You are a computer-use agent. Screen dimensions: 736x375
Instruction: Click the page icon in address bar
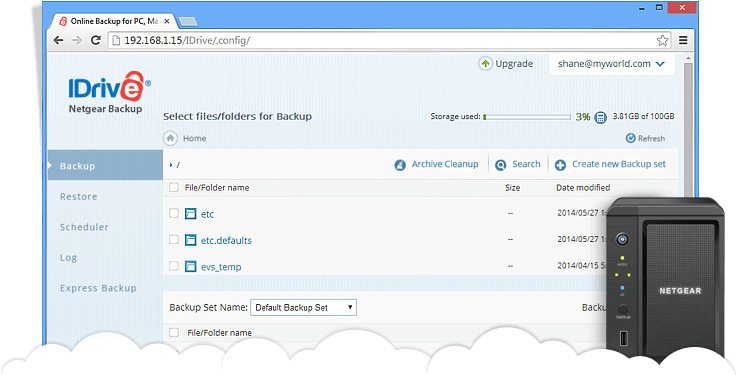click(115, 40)
